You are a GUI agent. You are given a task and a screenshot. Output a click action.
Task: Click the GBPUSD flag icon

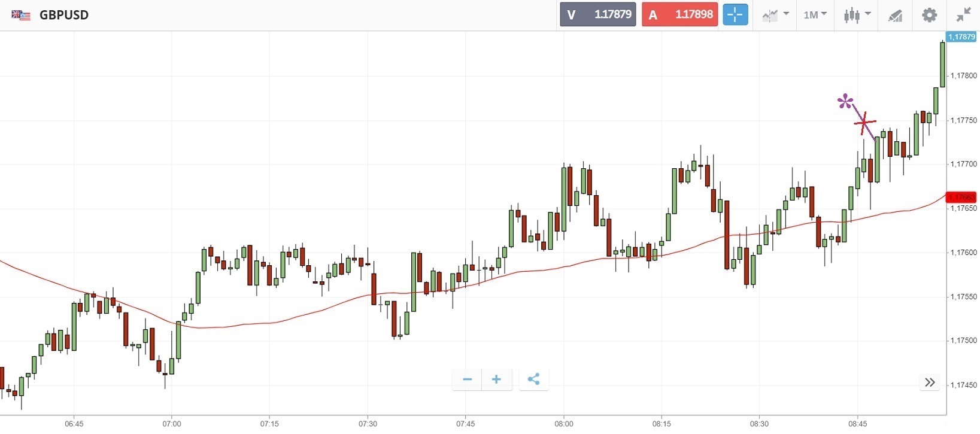click(21, 15)
